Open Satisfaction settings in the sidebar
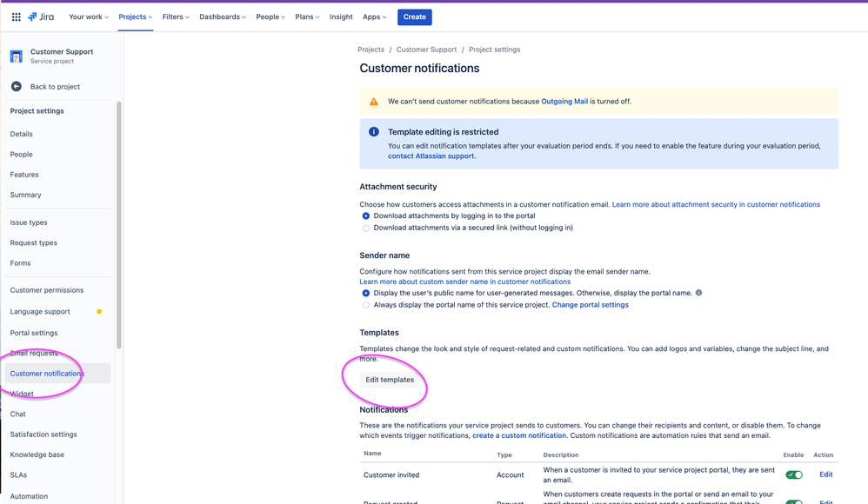This screenshot has width=868, height=504. 42,434
